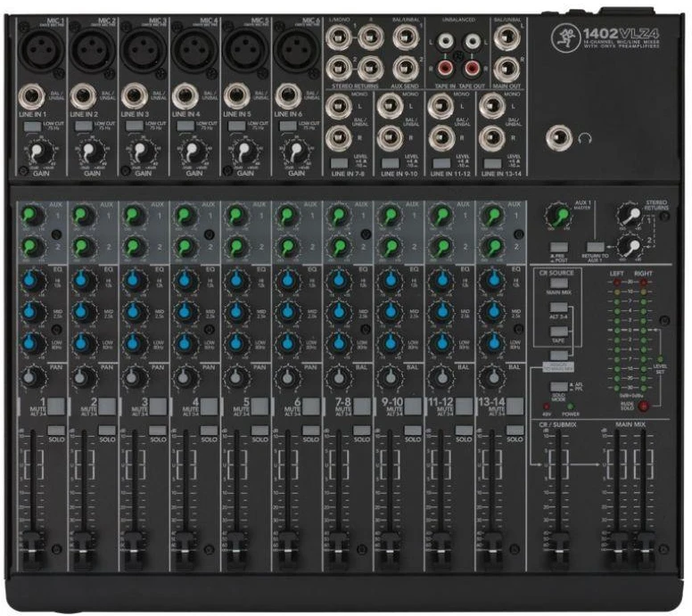Click the red RUDE SOLO indicator light

tap(644, 406)
